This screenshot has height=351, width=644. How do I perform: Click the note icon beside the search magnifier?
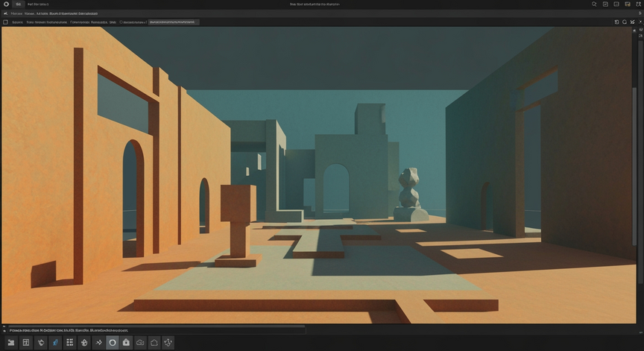[605, 4]
